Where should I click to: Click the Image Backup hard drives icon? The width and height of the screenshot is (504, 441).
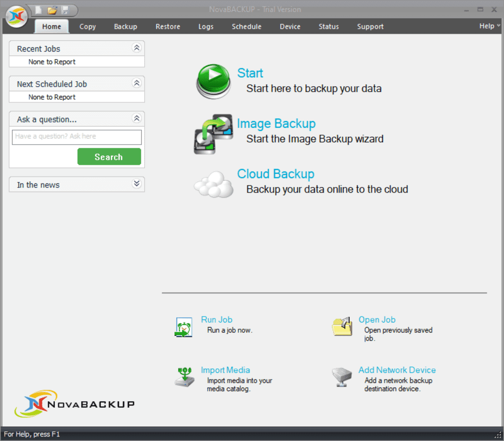(213, 134)
